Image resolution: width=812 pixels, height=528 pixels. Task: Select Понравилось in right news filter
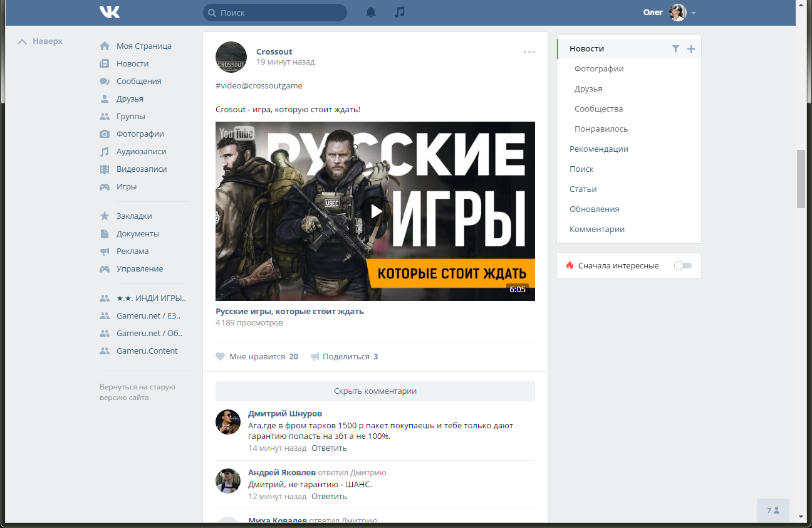point(601,129)
